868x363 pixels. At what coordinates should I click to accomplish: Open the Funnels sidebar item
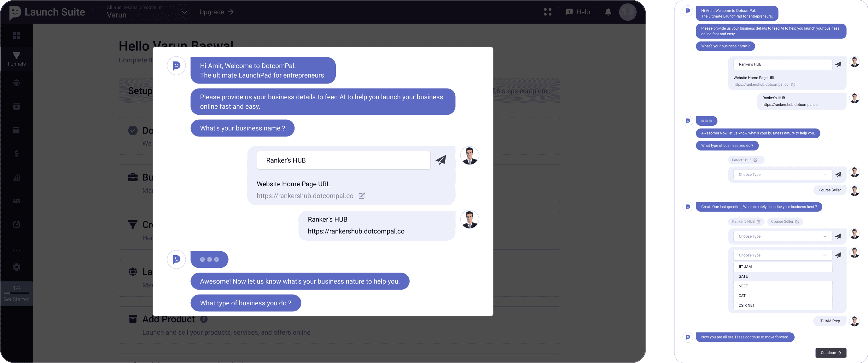click(x=16, y=59)
